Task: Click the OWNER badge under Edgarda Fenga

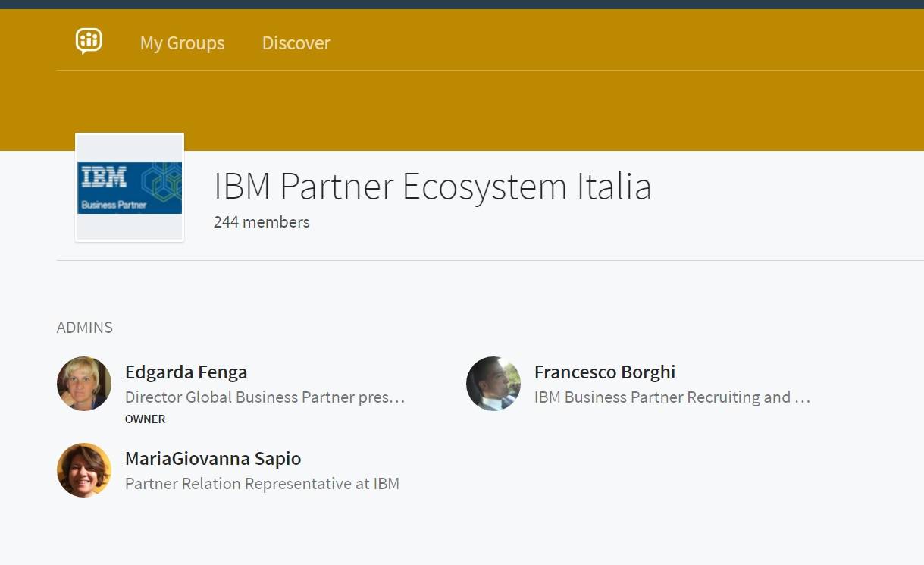Action: [145, 419]
